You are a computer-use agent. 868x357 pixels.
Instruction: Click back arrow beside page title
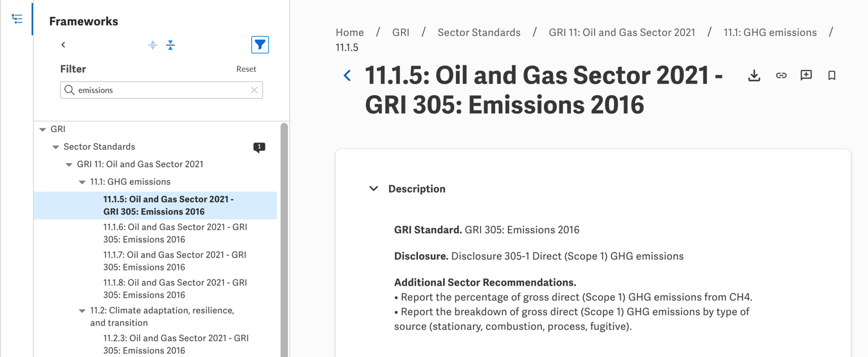coord(347,76)
